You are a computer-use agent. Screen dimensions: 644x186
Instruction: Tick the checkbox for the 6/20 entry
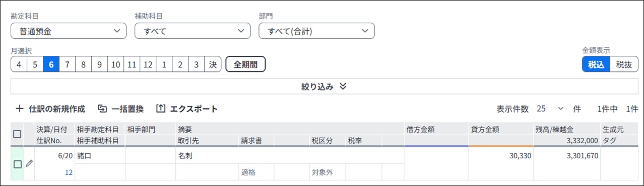pos(18,164)
